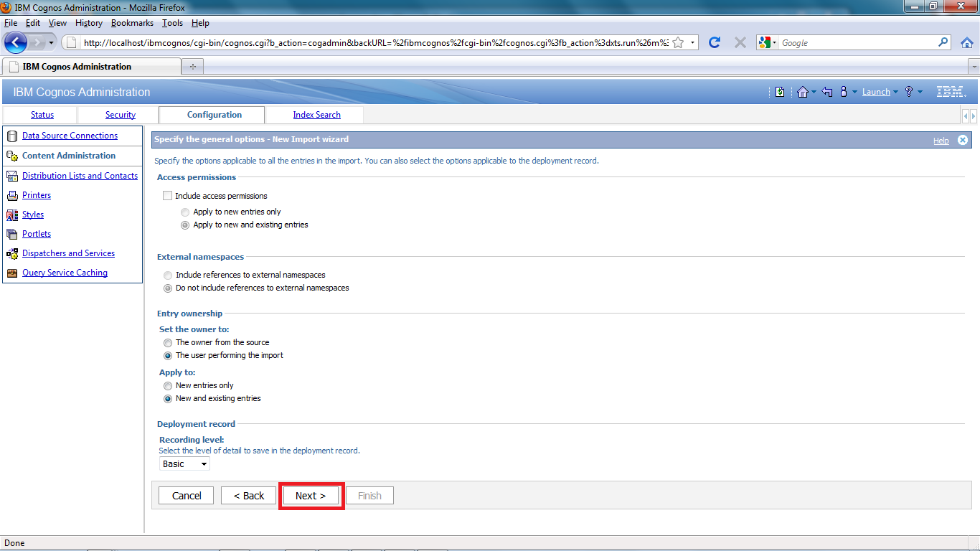Click the IBM logo
This screenshot has height=551, width=980.
coord(952,92)
